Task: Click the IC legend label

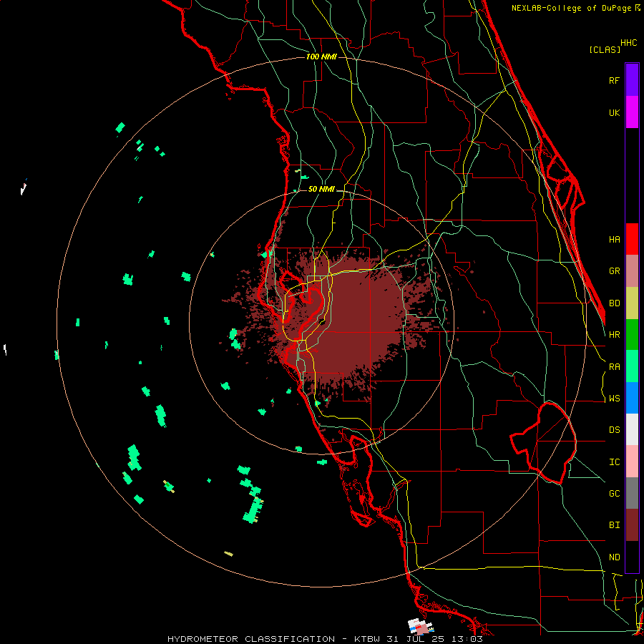Action: (x=614, y=462)
